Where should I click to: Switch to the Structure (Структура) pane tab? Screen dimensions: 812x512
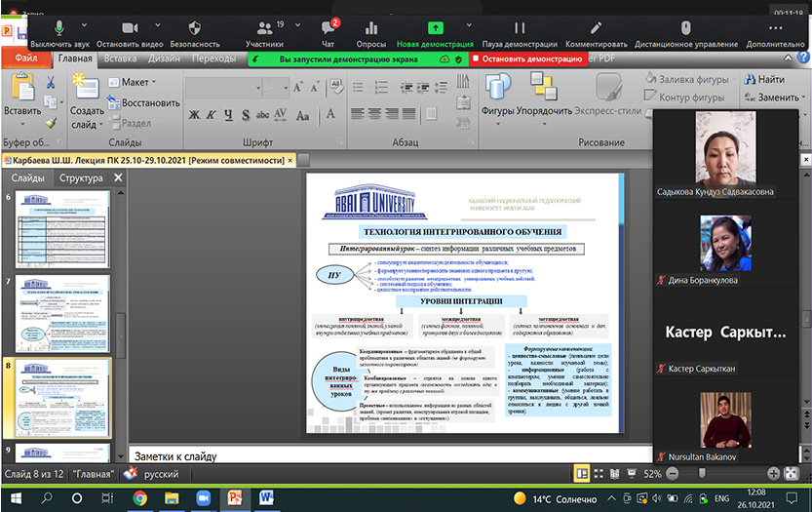81,178
